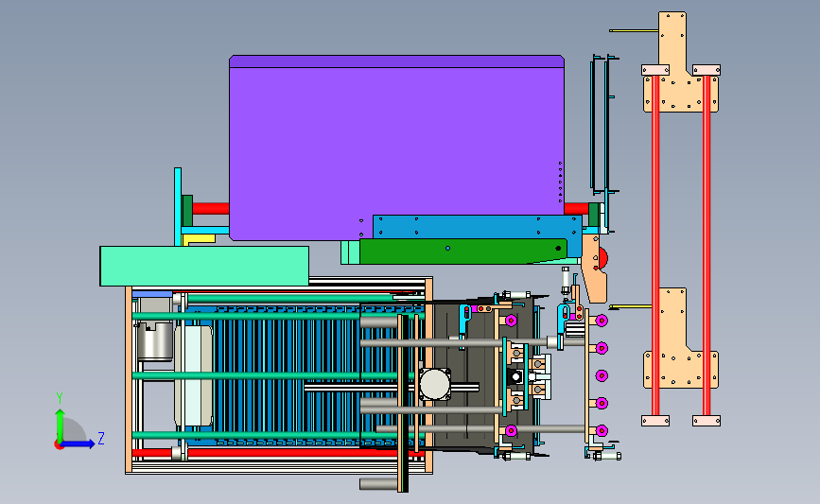Viewport: 820px width, 504px height.
Task: Pick the translucent white tank cover
Action: point(194,375)
